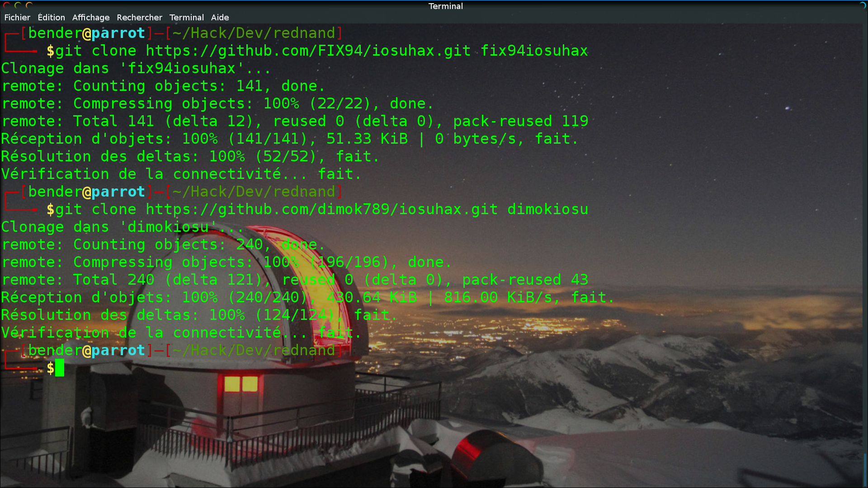Click 'remote: Compressing objects: 100% (22/22), done.'

[217, 103]
